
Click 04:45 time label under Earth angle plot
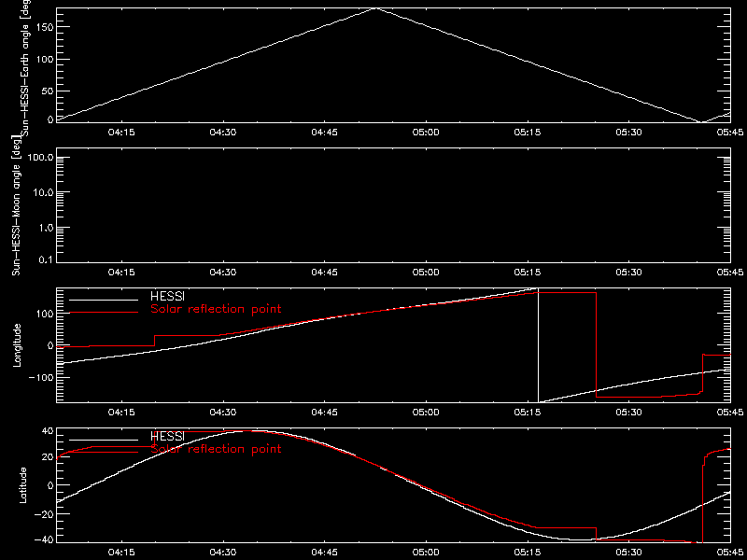(x=324, y=133)
